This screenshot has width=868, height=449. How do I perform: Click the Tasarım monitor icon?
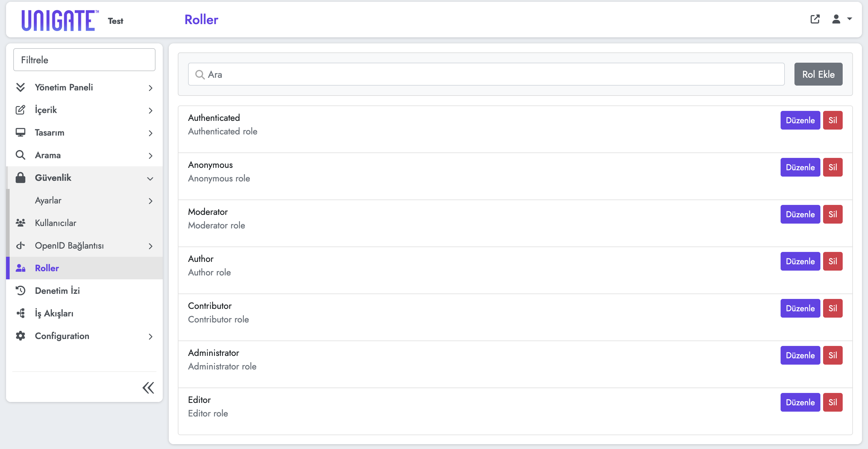click(x=20, y=132)
